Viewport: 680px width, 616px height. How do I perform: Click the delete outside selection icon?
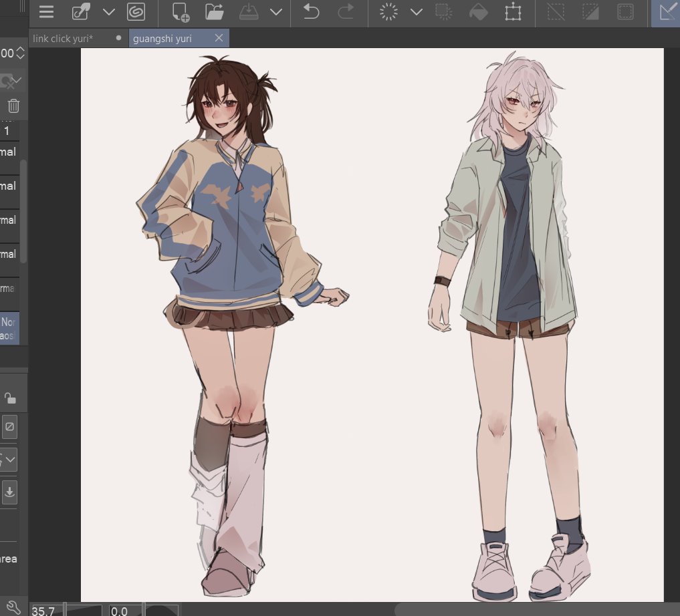click(444, 12)
